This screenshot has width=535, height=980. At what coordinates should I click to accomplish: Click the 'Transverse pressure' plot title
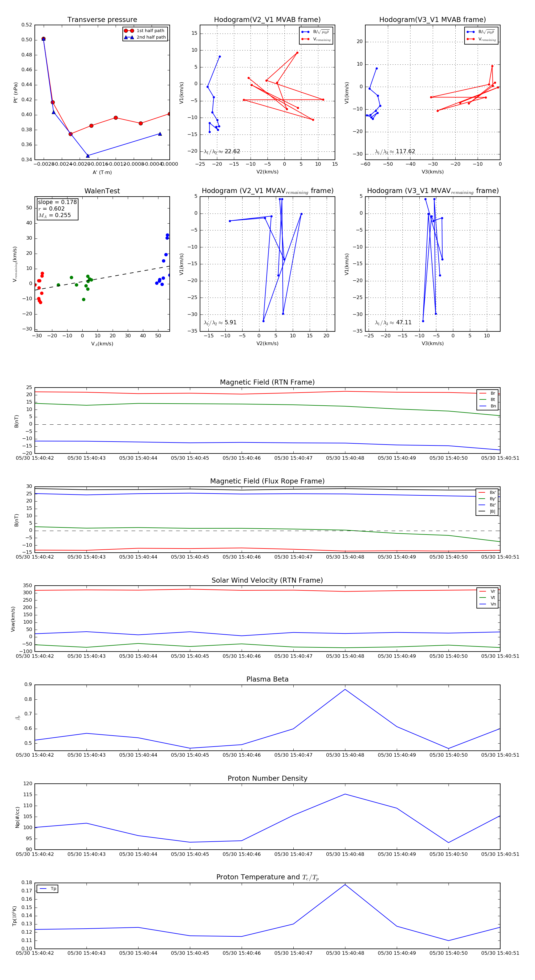102,20
